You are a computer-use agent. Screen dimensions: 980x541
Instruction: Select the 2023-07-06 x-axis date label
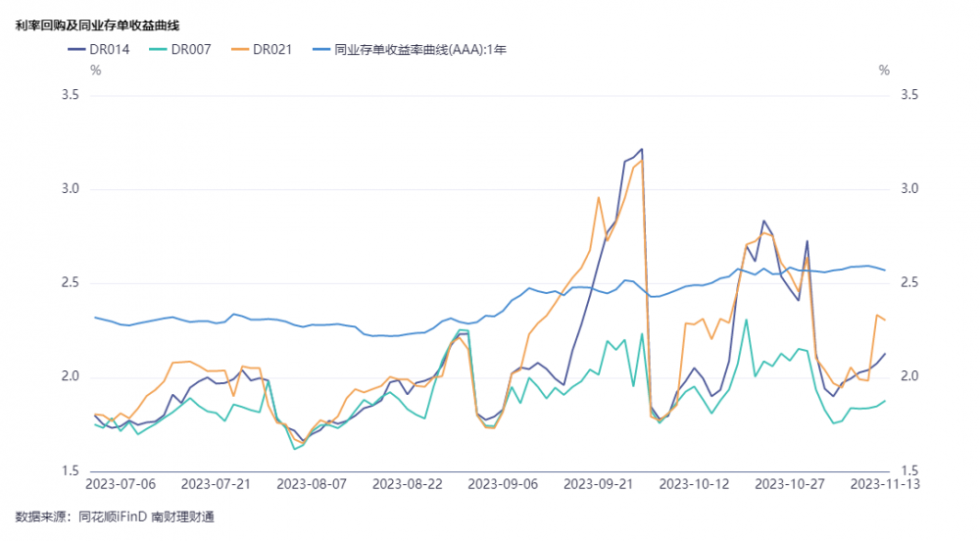point(121,483)
